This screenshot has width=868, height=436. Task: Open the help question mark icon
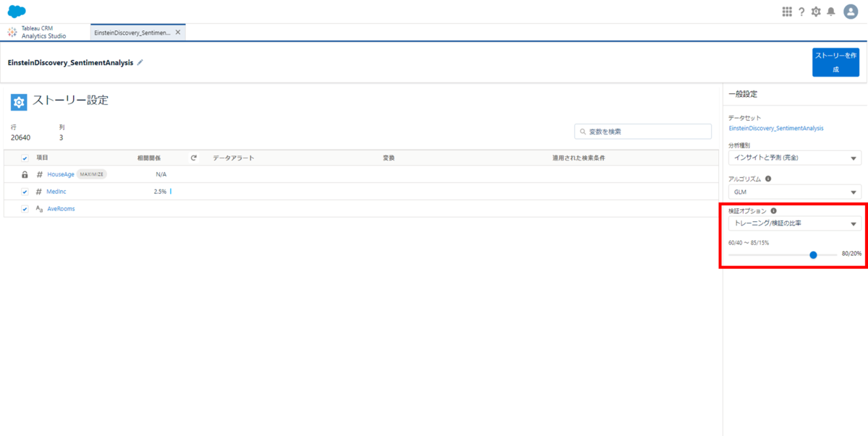pos(801,12)
